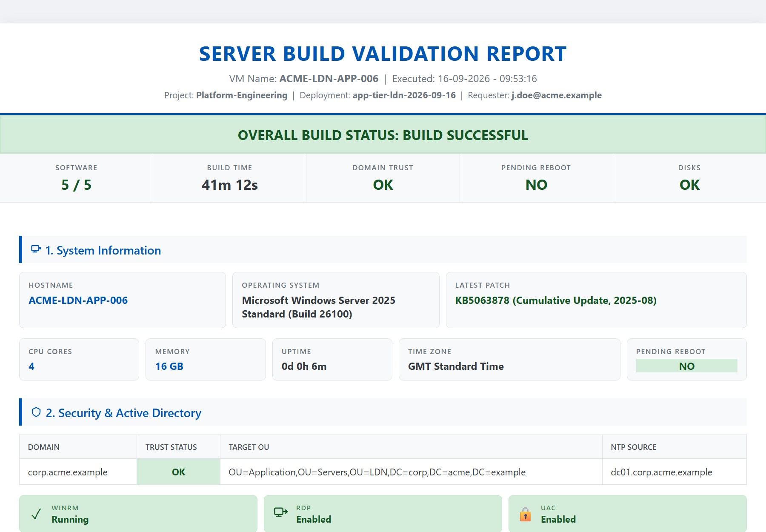Click the Software 5 / 5 summary value
Screen dimensions: 766x532
(77, 185)
